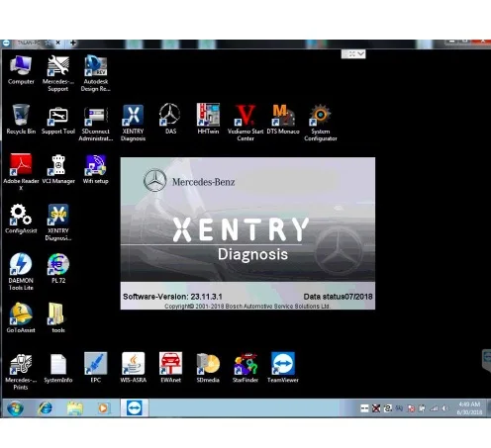Click the taskbar clock showing date
Screen dimensions: 491x448
click(469, 408)
